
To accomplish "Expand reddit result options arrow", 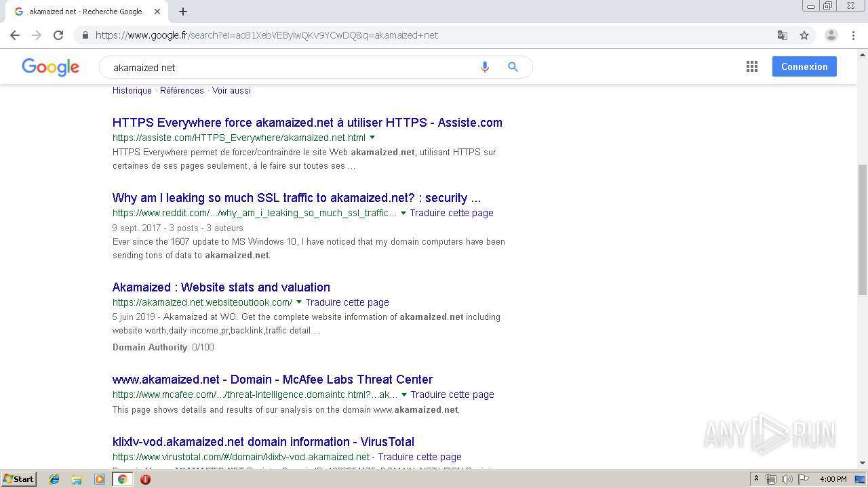I will (403, 213).
